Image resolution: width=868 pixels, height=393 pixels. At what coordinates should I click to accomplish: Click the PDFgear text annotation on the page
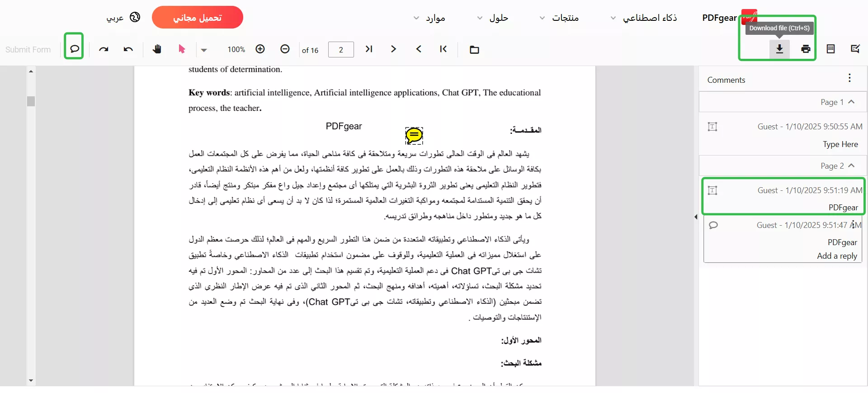pyautogui.click(x=344, y=126)
